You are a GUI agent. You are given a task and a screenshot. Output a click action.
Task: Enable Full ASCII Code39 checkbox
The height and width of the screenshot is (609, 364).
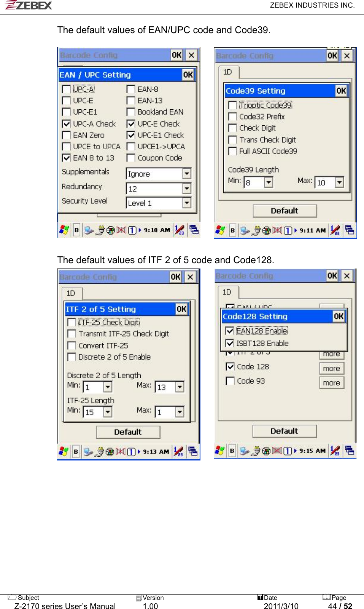[232, 151]
